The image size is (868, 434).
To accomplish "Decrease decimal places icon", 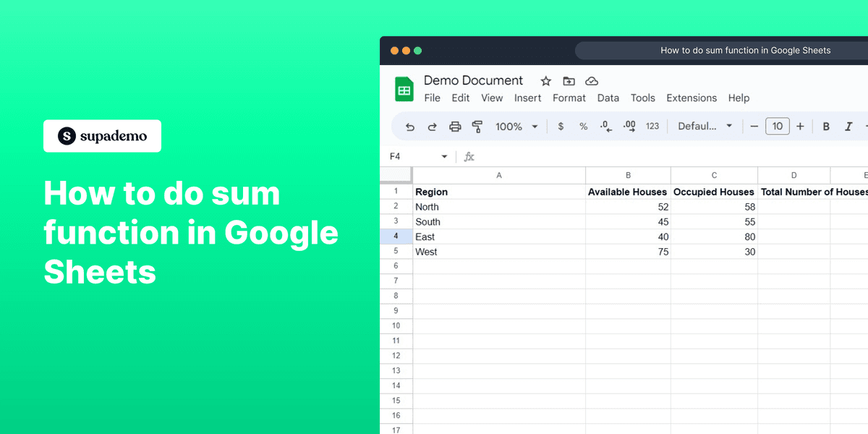I will tap(605, 127).
